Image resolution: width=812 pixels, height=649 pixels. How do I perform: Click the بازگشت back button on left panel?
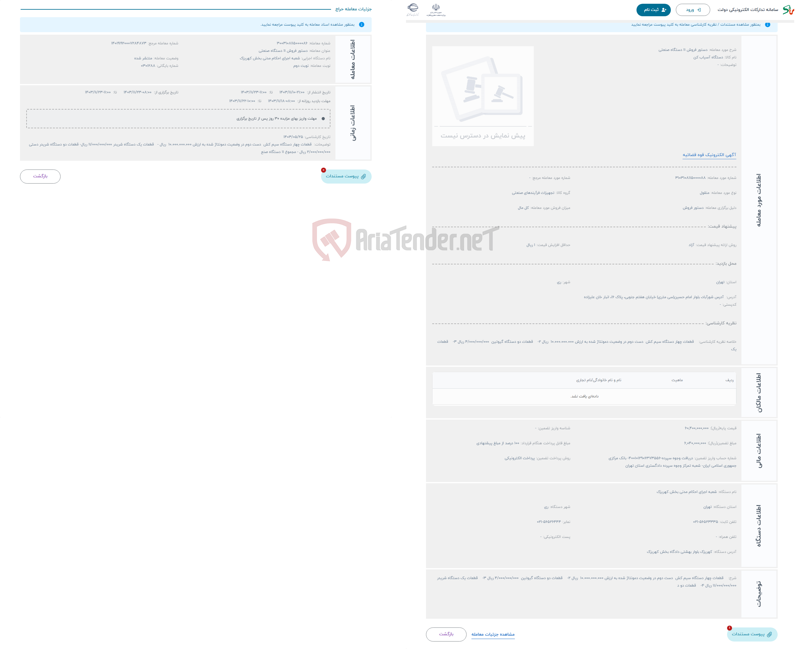click(39, 175)
